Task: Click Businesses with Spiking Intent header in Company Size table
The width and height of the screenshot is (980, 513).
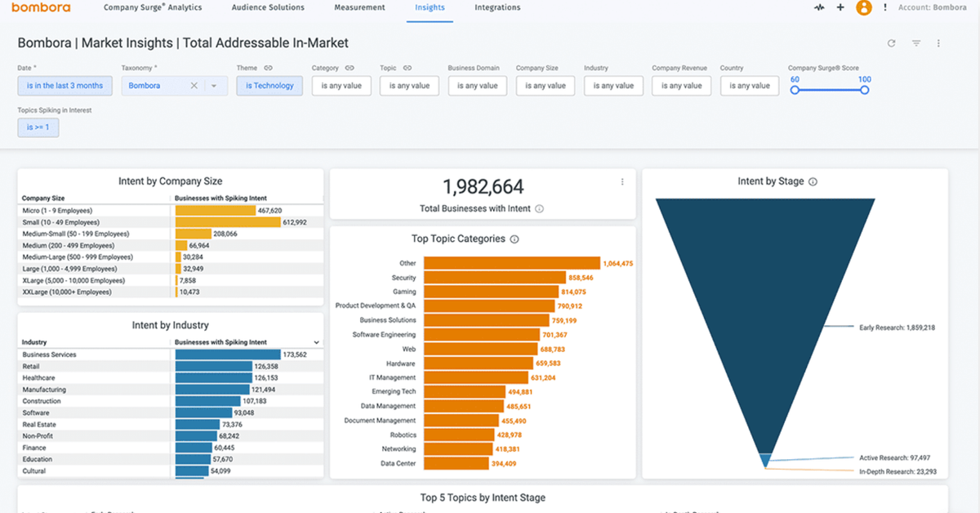Action: tap(220, 199)
